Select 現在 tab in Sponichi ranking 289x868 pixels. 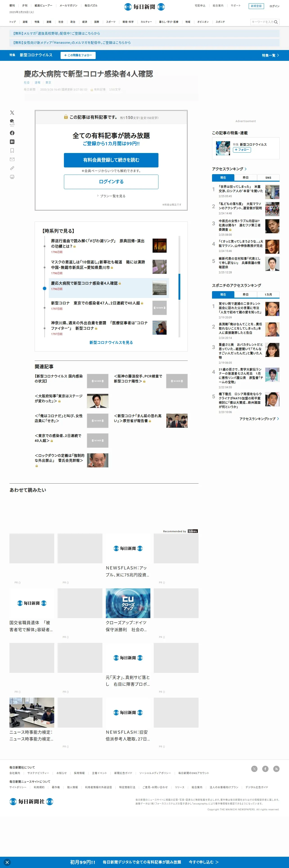[223, 295]
